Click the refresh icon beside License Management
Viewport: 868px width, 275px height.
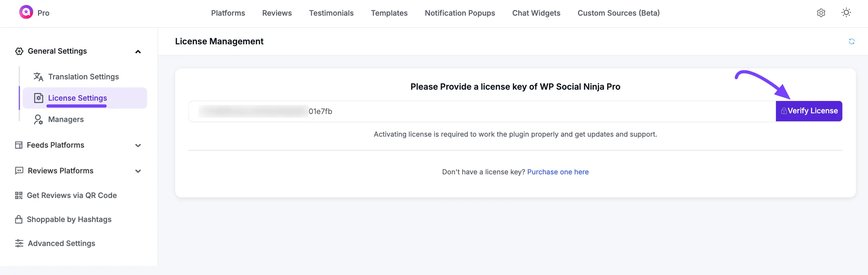(851, 41)
